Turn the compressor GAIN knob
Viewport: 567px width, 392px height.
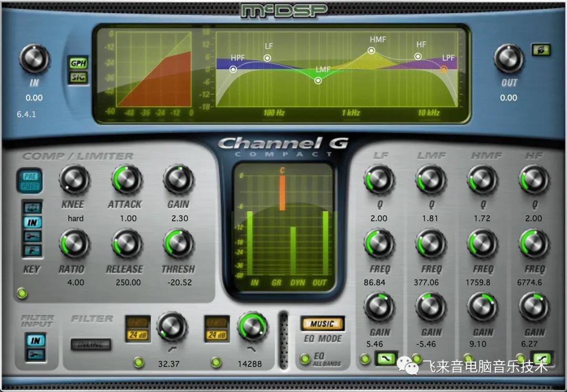(x=178, y=179)
